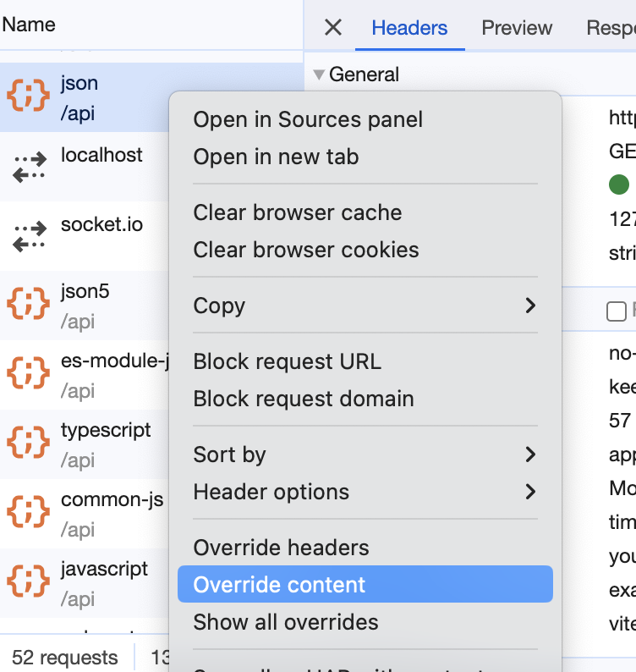Select Block request URL option

[x=288, y=361]
